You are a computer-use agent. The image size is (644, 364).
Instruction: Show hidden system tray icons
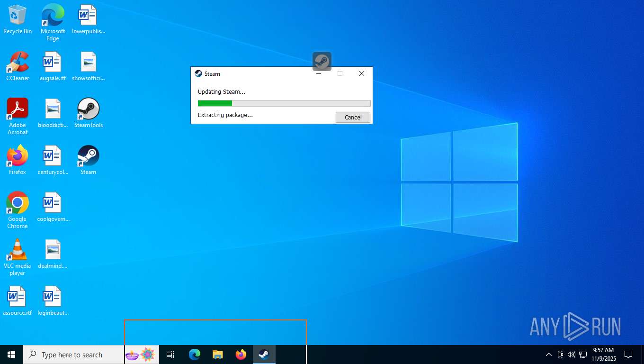point(549,355)
